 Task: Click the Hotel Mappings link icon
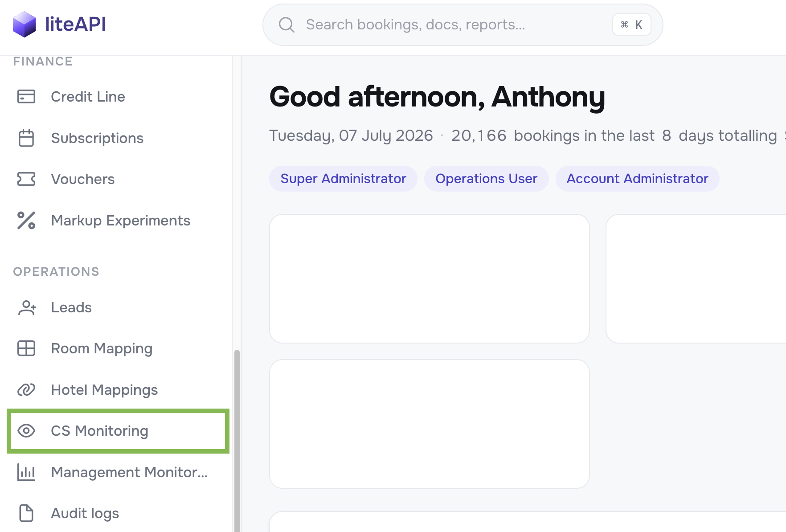pyautogui.click(x=26, y=390)
